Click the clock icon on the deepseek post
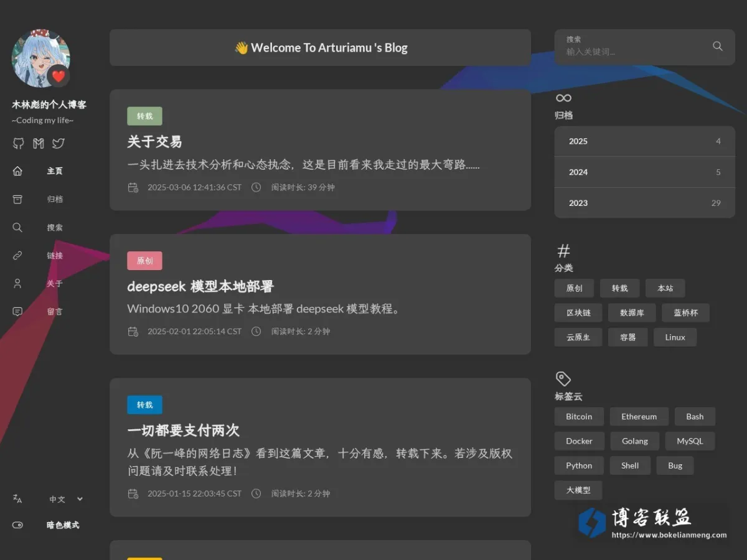This screenshot has width=747, height=560. coord(256,332)
